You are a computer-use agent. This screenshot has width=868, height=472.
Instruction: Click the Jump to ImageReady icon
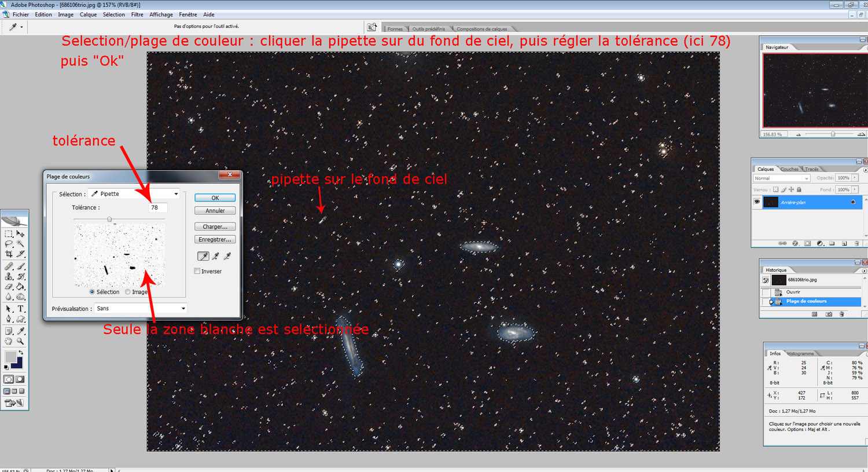(14, 403)
